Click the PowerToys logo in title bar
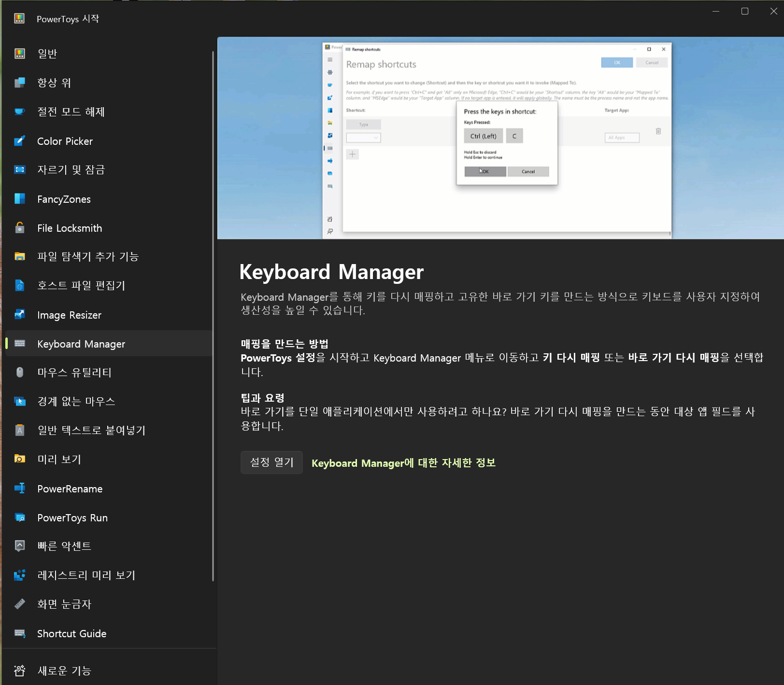784x685 pixels. coord(19,18)
